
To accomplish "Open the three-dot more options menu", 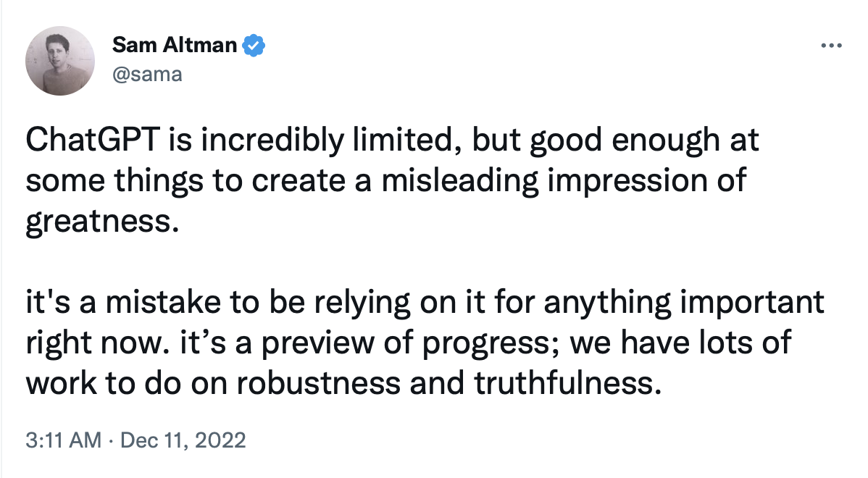I will [x=830, y=46].
